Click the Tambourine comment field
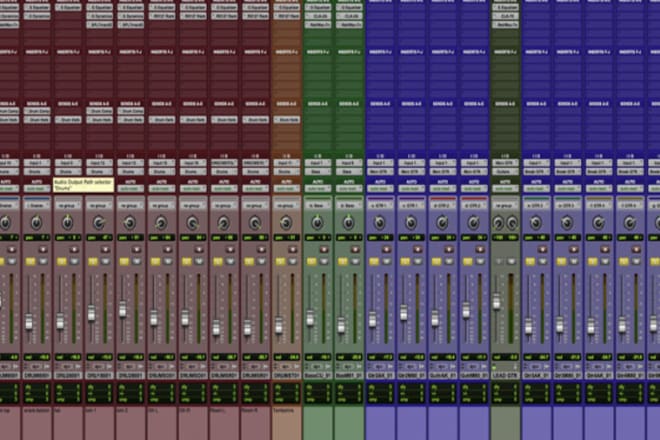The height and width of the screenshot is (440, 660). 286,423
